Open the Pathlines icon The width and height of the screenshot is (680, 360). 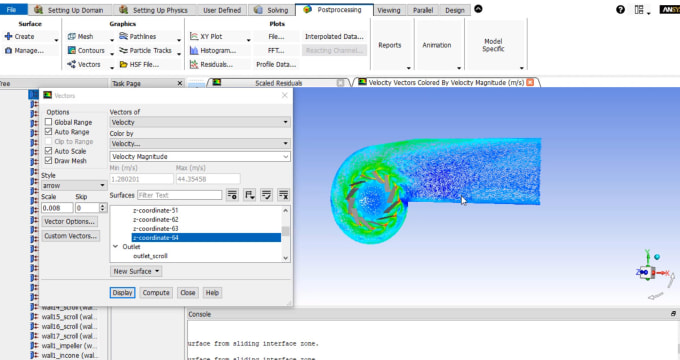point(123,36)
